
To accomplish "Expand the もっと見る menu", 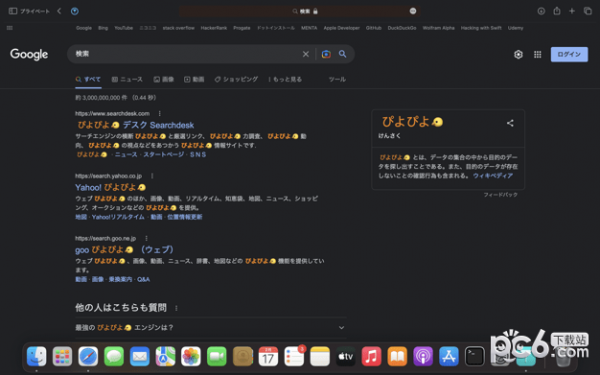I will 285,79.
